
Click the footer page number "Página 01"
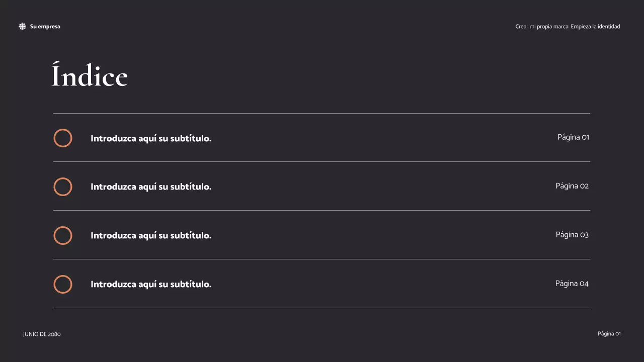(x=609, y=334)
